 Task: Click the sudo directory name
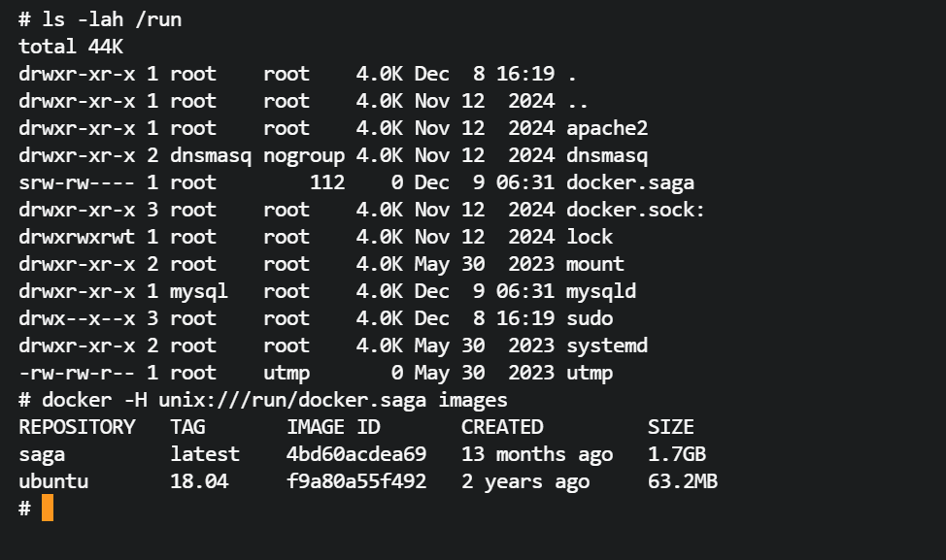590,318
